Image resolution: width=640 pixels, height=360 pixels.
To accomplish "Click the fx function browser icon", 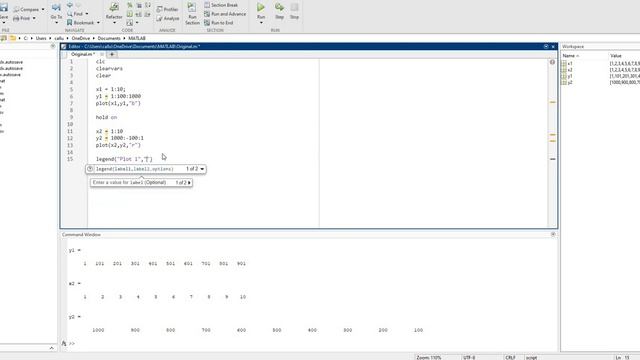I will point(64,344).
